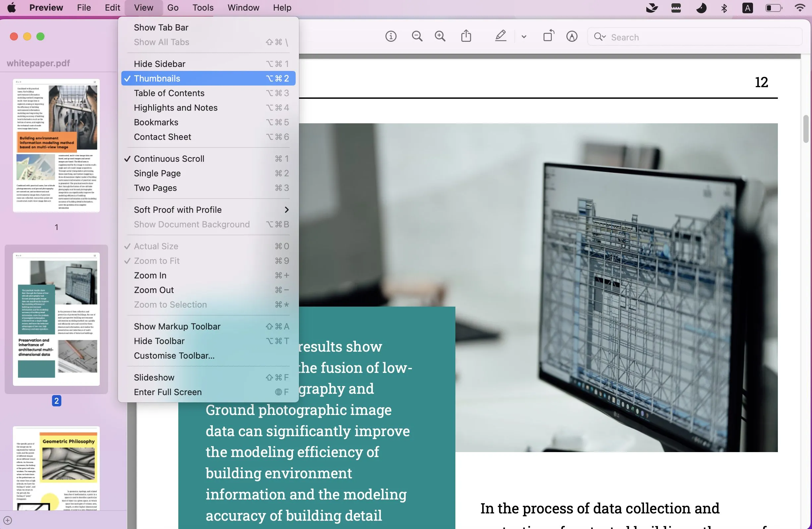Zoom in using the magnifier plus icon

point(440,36)
